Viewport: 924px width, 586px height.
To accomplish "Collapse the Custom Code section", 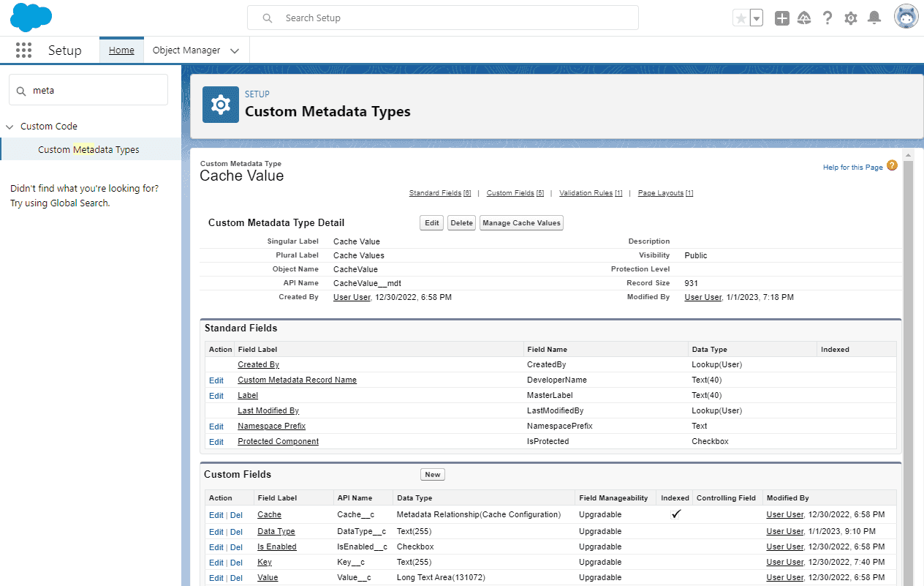I will coord(10,127).
